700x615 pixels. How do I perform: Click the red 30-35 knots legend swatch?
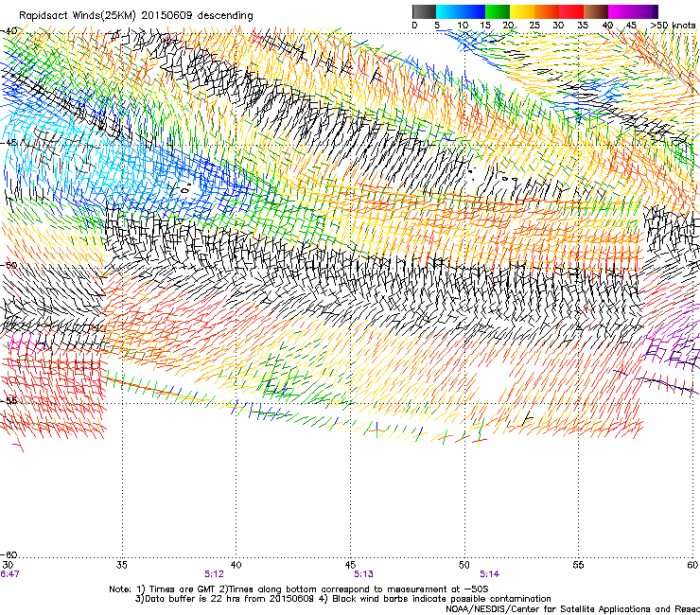coord(571,11)
